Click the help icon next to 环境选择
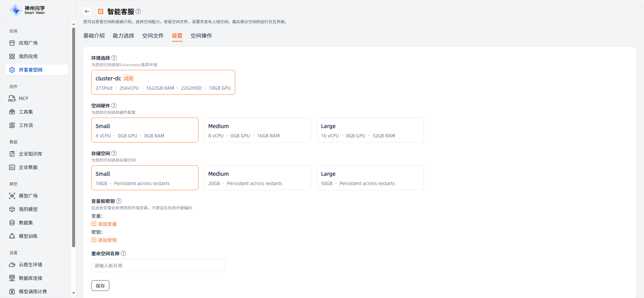644x298 pixels. click(x=114, y=58)
